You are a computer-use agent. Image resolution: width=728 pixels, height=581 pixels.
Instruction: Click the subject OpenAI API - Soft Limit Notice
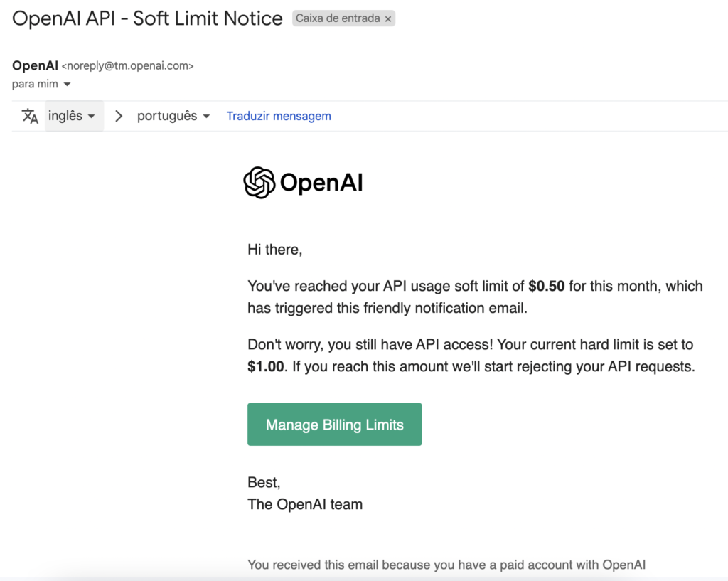point(147,18)
